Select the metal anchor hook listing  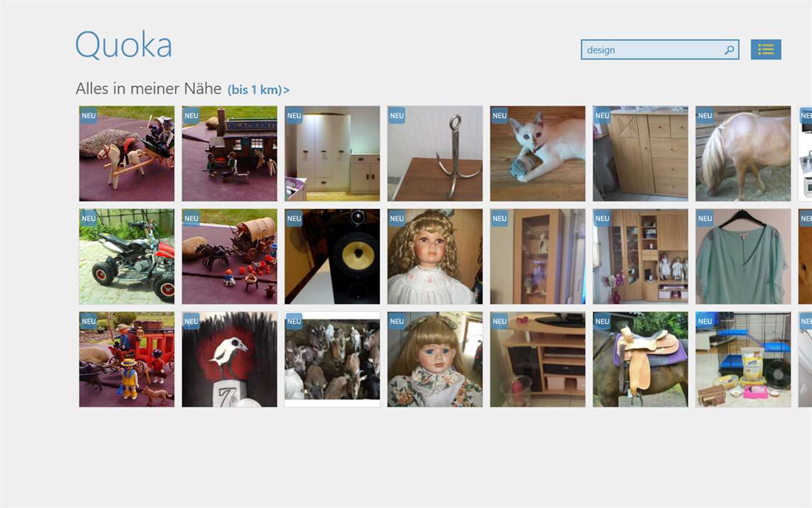pos(435,154)
